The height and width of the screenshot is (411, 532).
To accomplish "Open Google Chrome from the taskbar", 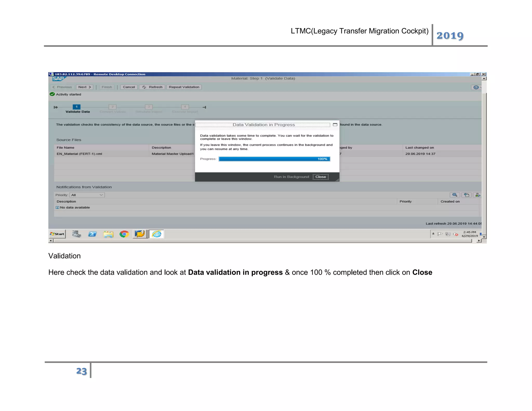I will click(124, 234).
